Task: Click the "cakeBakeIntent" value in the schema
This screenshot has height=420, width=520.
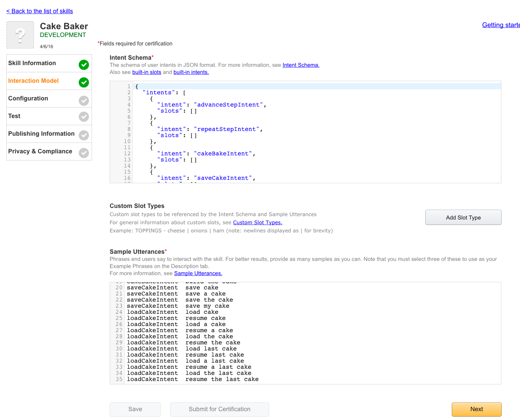Action: point(223,154)
